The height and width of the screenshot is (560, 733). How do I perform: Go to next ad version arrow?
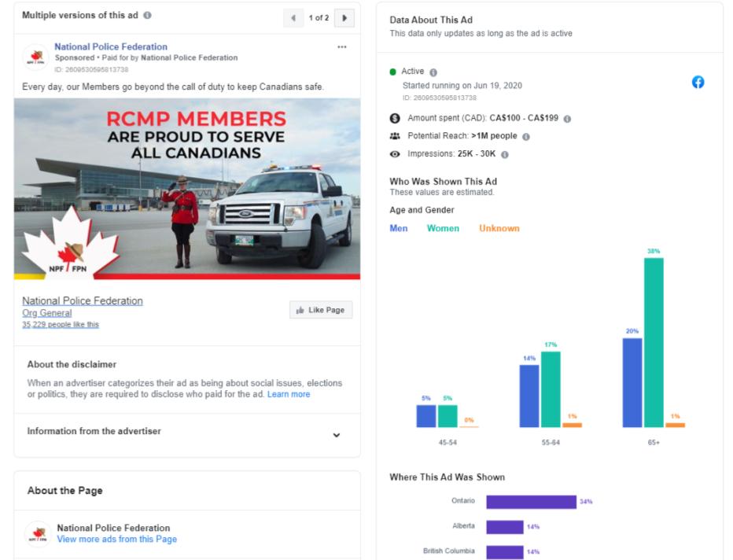tap(344, 18)
